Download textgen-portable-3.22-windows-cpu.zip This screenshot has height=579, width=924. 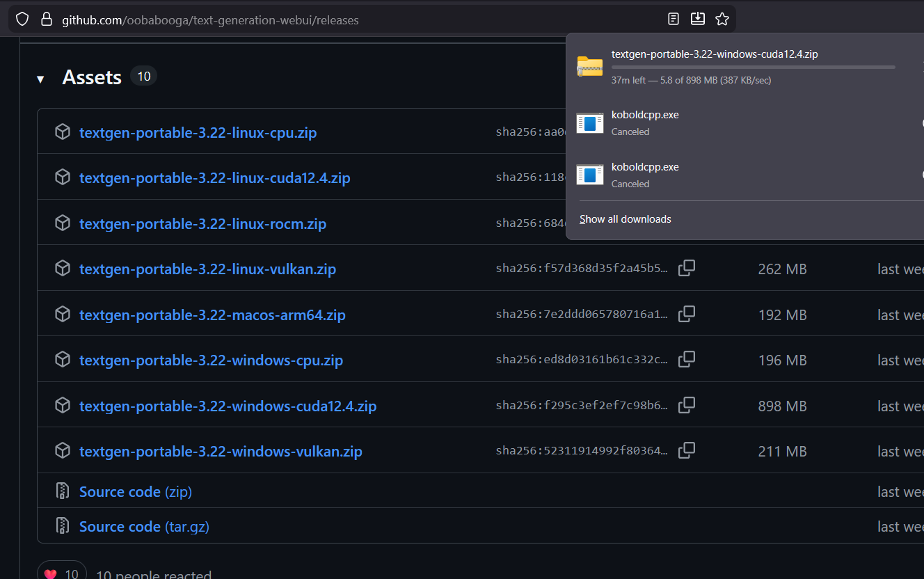(x=211, y=360)
